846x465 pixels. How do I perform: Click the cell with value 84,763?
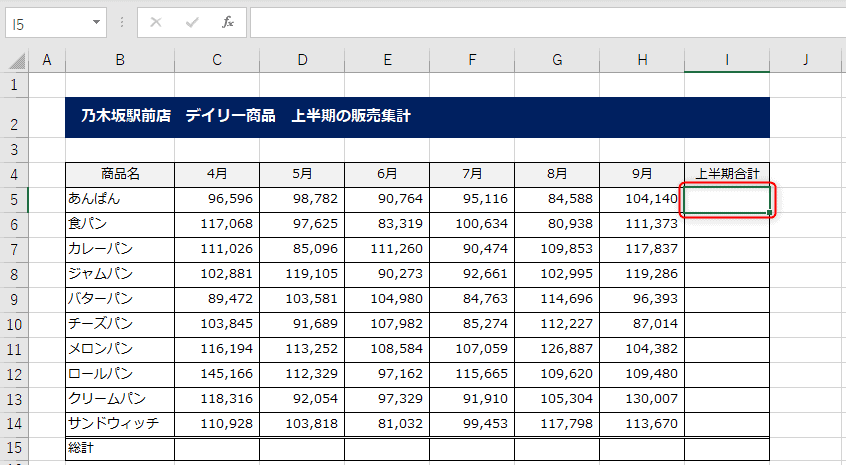click(472, 299)
